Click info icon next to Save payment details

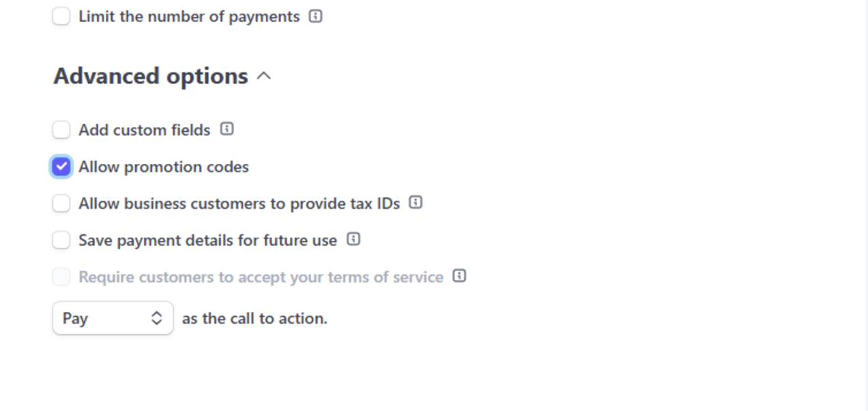[353, 240]
